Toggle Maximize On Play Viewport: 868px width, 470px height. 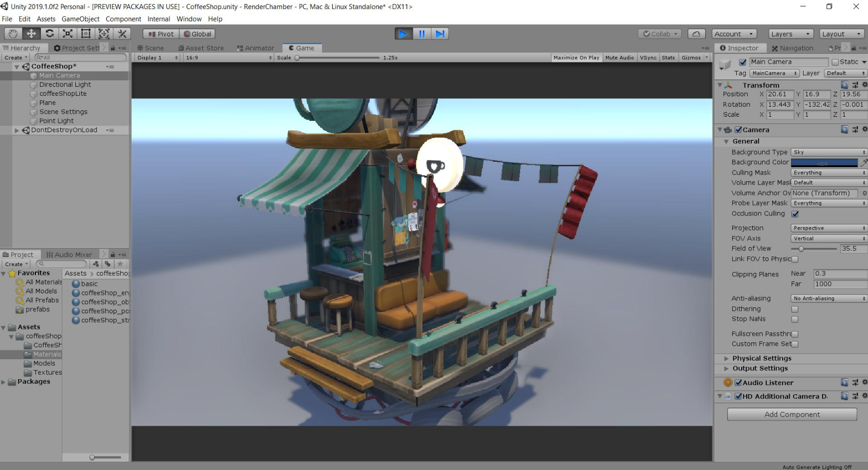pos(576,58)
